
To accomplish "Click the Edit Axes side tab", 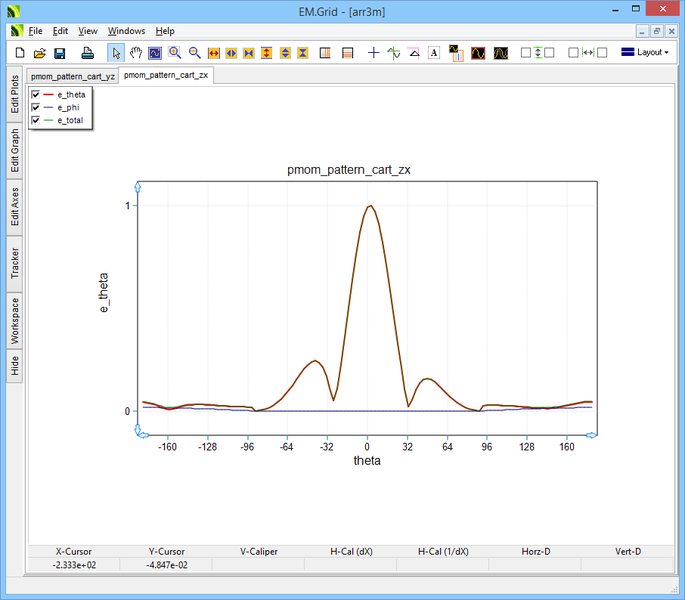I will pyautogui.click(x=15, y=206).
